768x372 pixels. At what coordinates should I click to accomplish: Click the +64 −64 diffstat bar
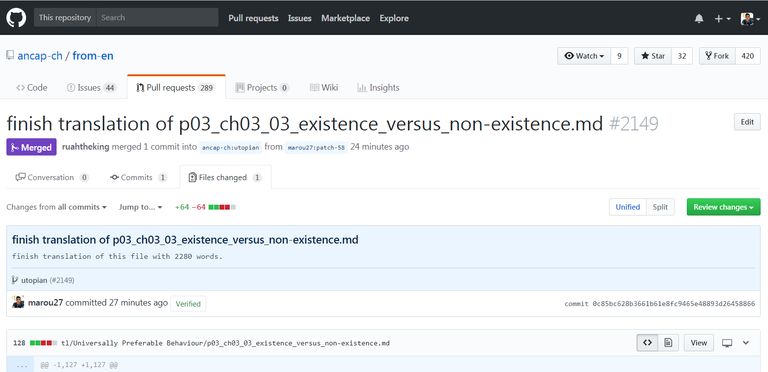click(x=205, y=207)
